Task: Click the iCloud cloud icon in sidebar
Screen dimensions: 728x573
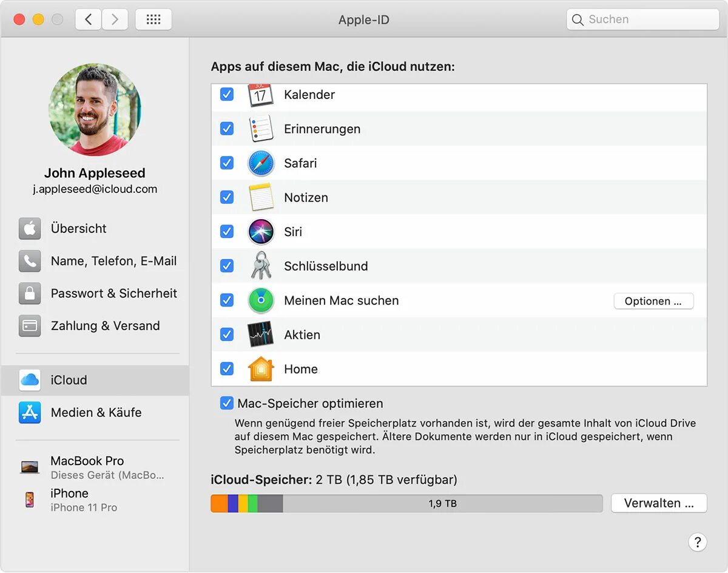Action: [30, 380]
